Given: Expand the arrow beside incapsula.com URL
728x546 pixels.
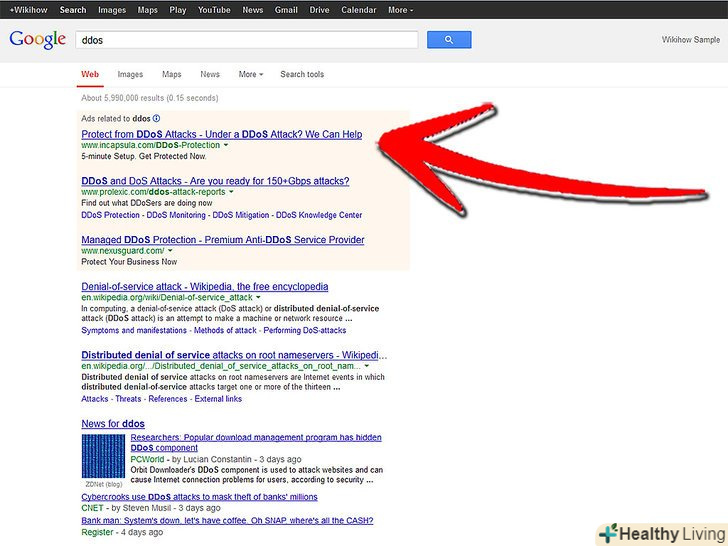Looking at the screenshot, I should tap(226, 145).
